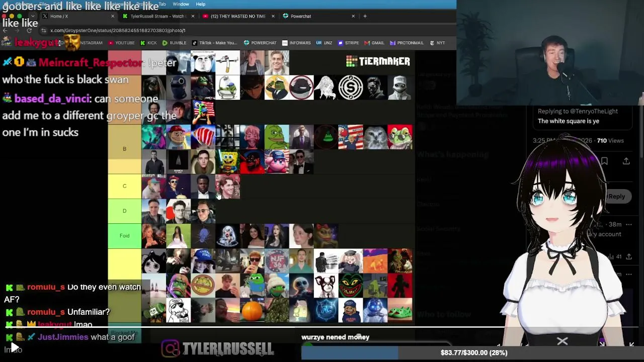Image resolution: width=644 pixels, height=362 pixels.
Task: Open the Kick bookmark
Action: (x=148, y=43)
